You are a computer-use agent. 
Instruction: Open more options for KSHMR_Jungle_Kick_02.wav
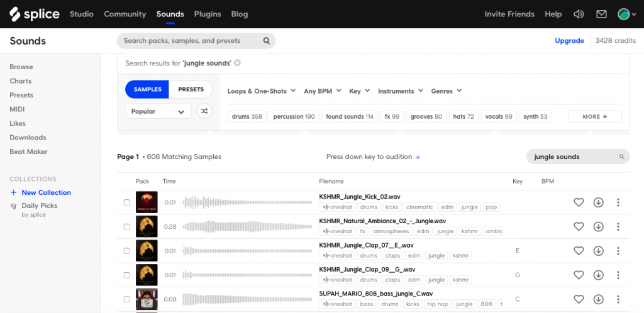618,202
